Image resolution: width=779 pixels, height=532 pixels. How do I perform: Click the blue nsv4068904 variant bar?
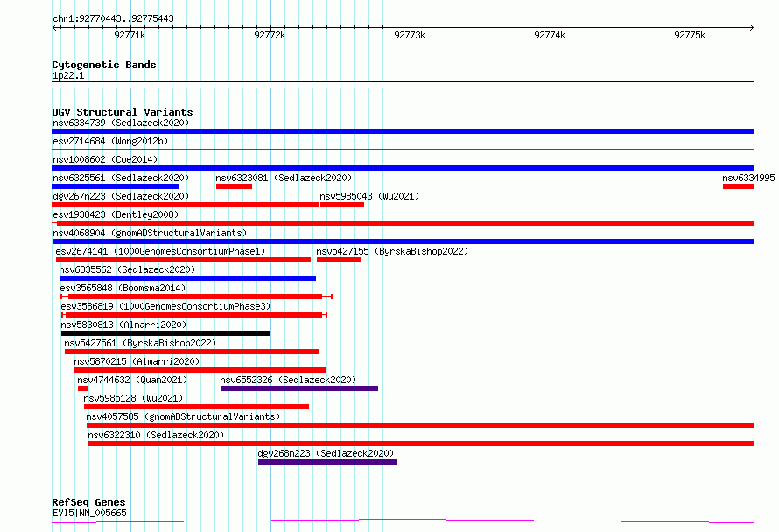coord(403,241)
